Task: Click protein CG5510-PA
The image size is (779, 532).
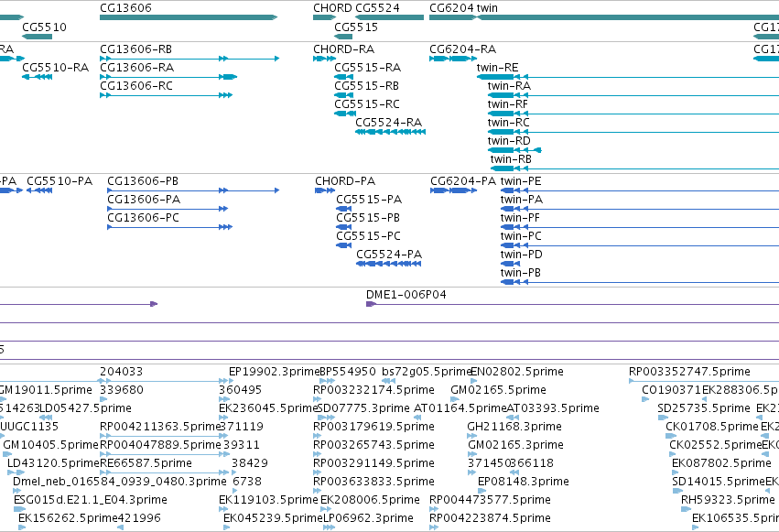Action: [x=60, y=181]
